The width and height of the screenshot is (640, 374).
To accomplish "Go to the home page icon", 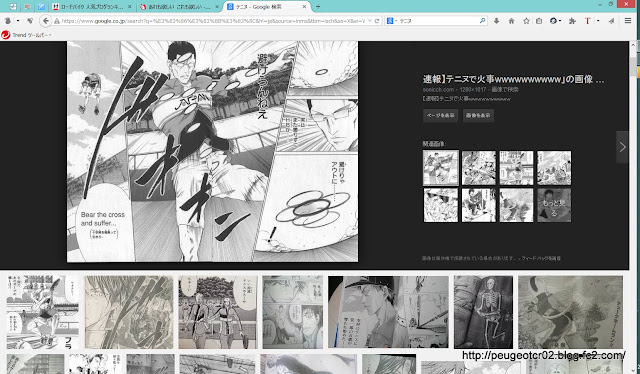I will coord(511,21).
